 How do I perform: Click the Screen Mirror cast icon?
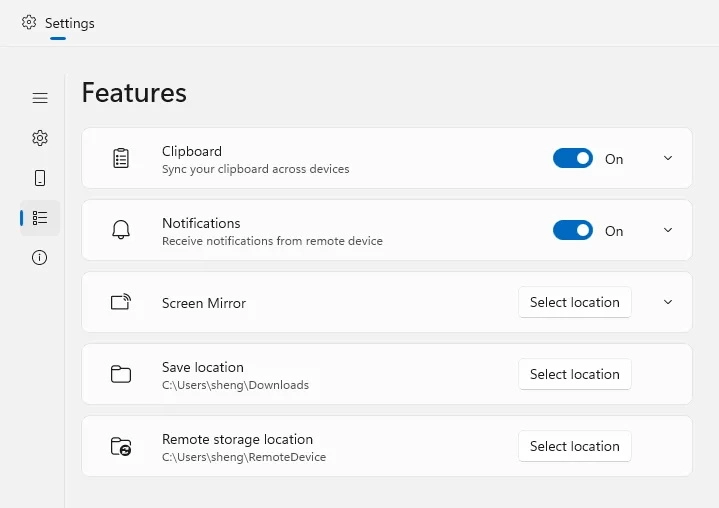coord(121,302)
